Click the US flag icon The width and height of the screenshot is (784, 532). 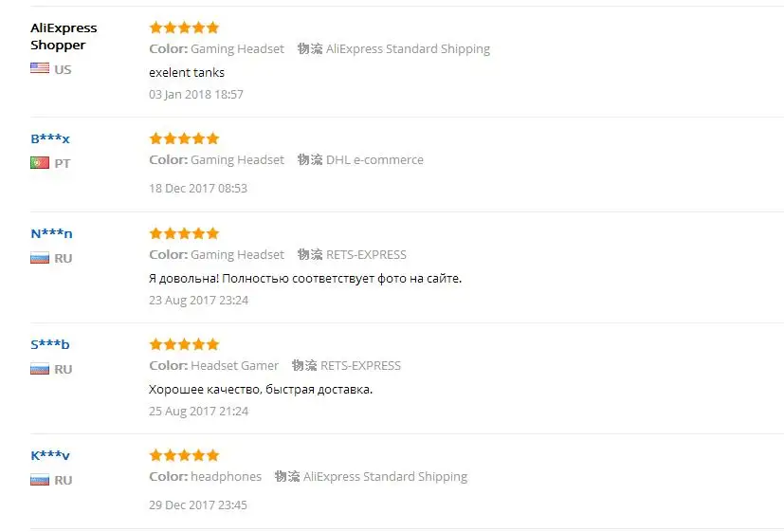click(x=40, y=68)
